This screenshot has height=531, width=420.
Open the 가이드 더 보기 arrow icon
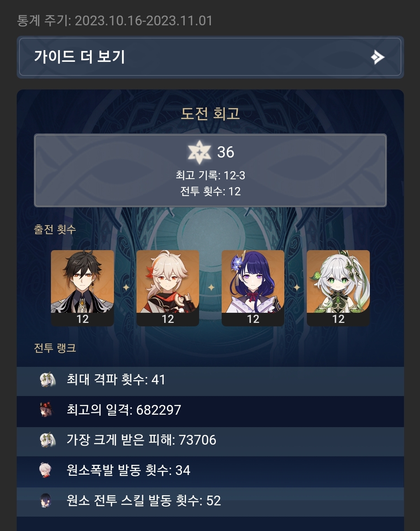378,57
